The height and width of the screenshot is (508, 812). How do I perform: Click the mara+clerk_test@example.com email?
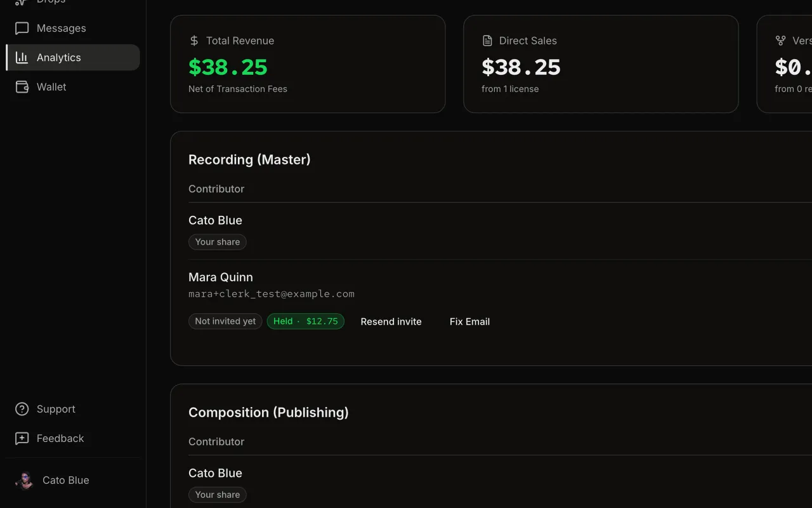point(272,294)
